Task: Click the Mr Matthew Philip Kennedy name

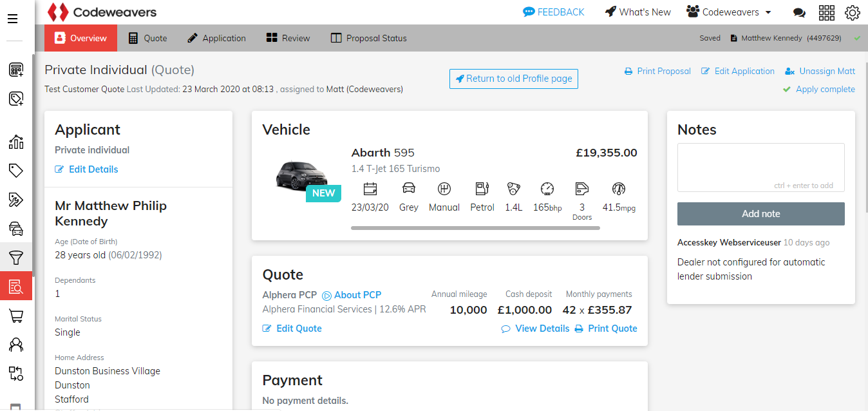Action: pyautogui.click(x=111, y=213)
